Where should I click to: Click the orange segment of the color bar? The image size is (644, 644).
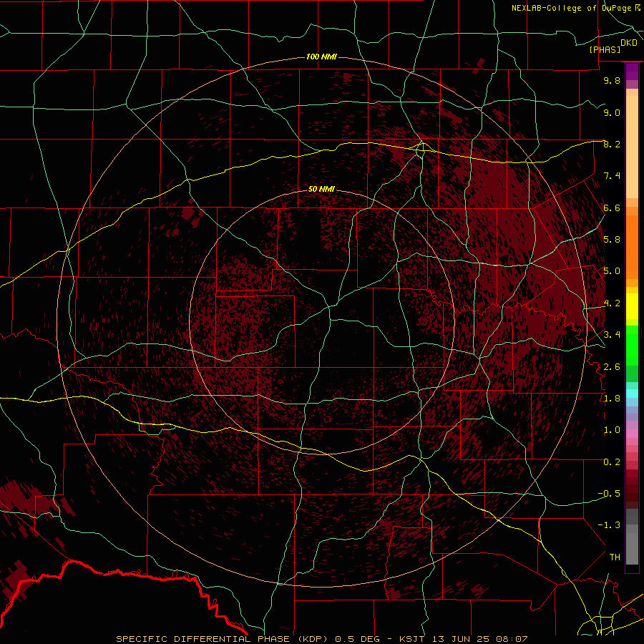pos(632,246)
